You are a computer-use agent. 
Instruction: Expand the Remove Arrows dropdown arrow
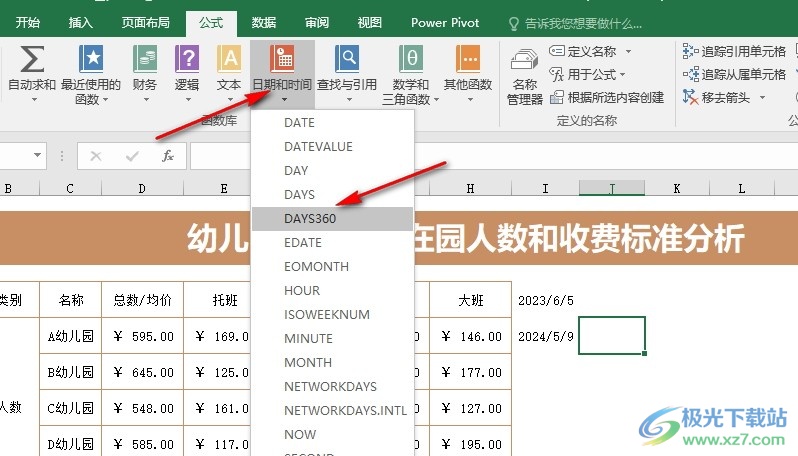762,97
